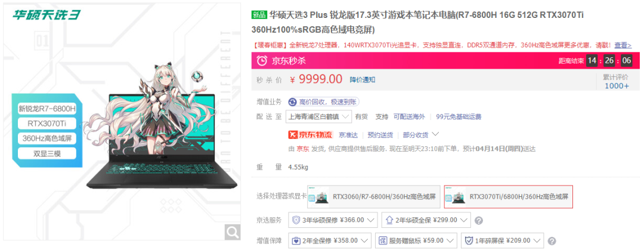644x250 pixels.
Task: Click the JD Logistics logo
Action: click(x=311, y=134)
